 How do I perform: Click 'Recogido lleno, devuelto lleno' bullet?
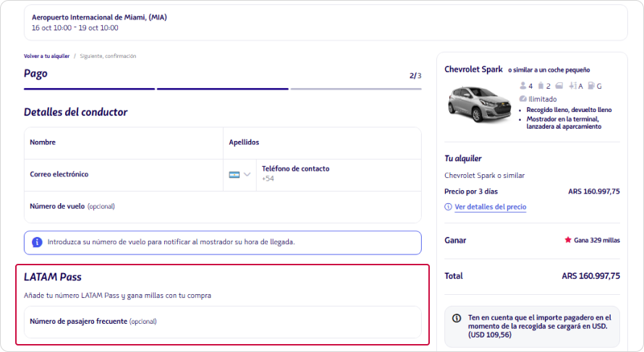coord(569,110)
